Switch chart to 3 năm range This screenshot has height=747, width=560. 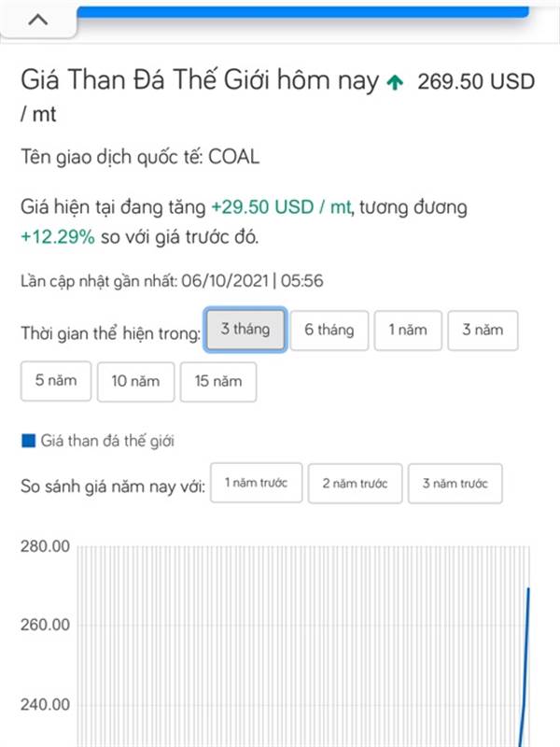(483, 331)
